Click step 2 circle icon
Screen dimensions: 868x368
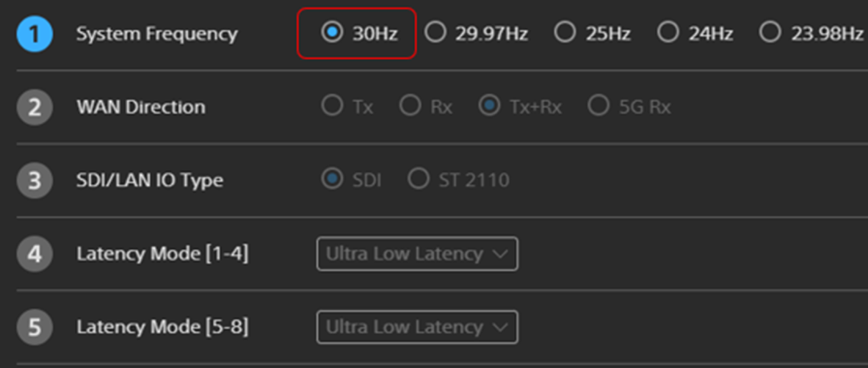[35, 107]
